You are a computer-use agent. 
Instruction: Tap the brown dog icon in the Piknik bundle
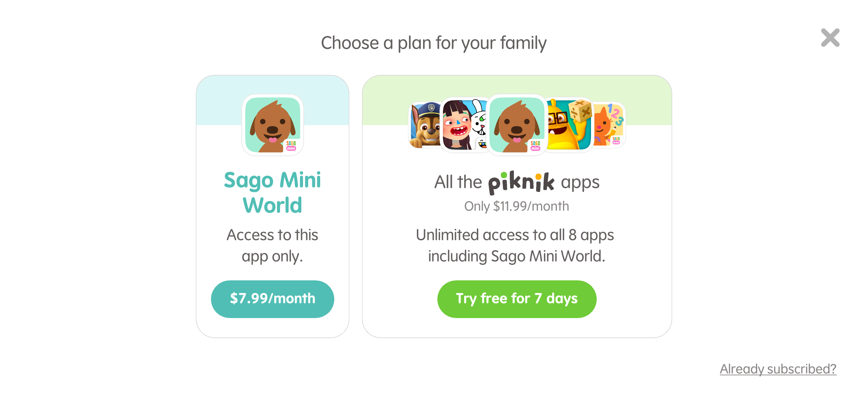517,125
